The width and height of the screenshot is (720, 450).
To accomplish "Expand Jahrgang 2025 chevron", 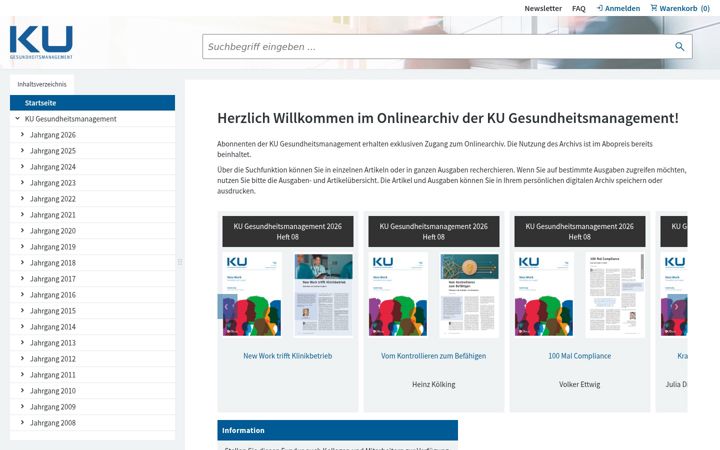I will pyautogui.click(x=22, y=151).
